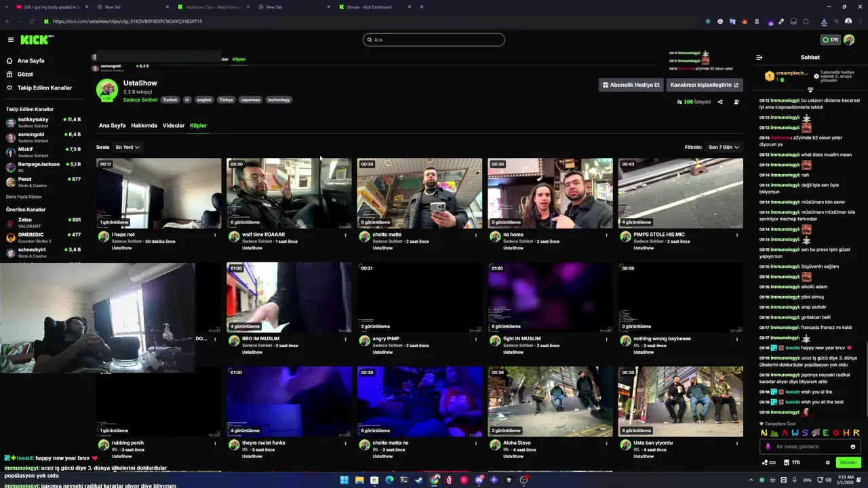Open options menu for 'Usta ban yiyordu'
This screenshot has height=488, width=868.
tap(737, 443)
